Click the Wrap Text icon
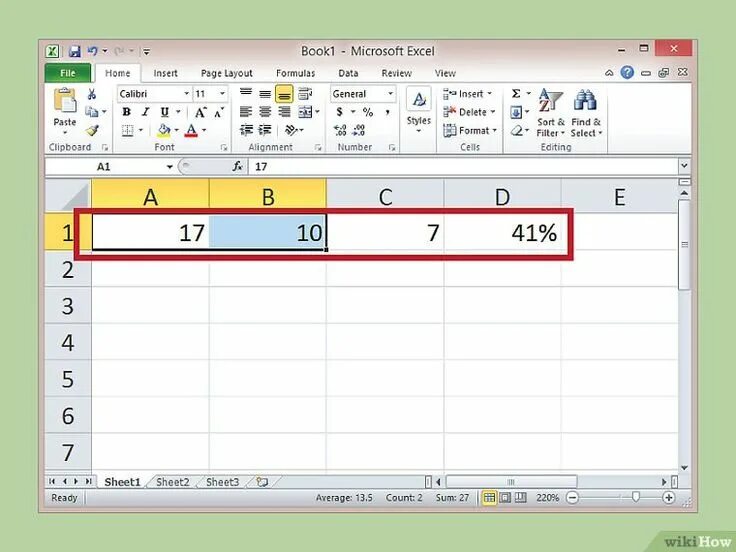736x552 pixels. 305,93
